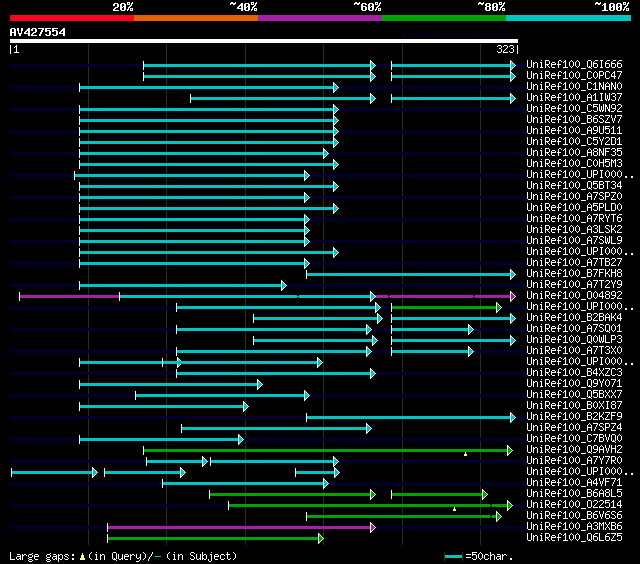Screen dimensions: 640x564
Task: Open the UniRef100_Q6I666 hit link
Action: coord(574,64)
